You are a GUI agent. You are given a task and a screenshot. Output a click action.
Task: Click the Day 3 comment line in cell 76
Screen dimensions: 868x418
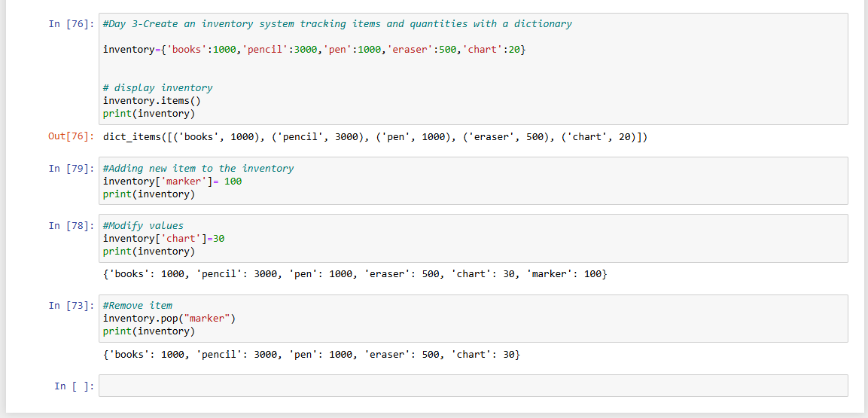click(338, 24)
